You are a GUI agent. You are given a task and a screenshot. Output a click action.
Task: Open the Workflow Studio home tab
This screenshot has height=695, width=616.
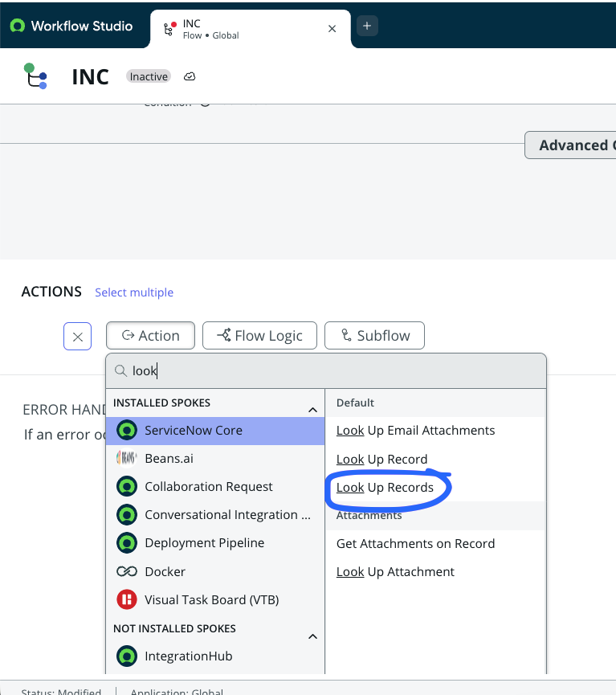point(71,26)
